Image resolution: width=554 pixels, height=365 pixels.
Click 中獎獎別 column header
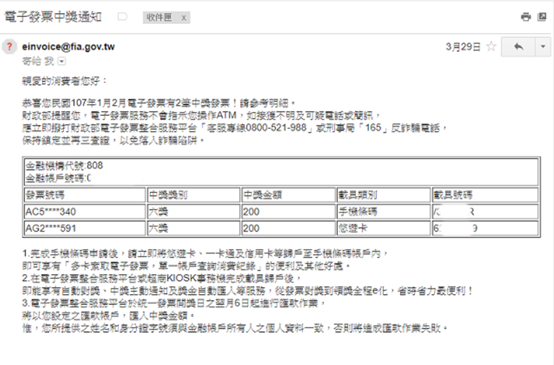pyautogui.click(x=194, y=195)
